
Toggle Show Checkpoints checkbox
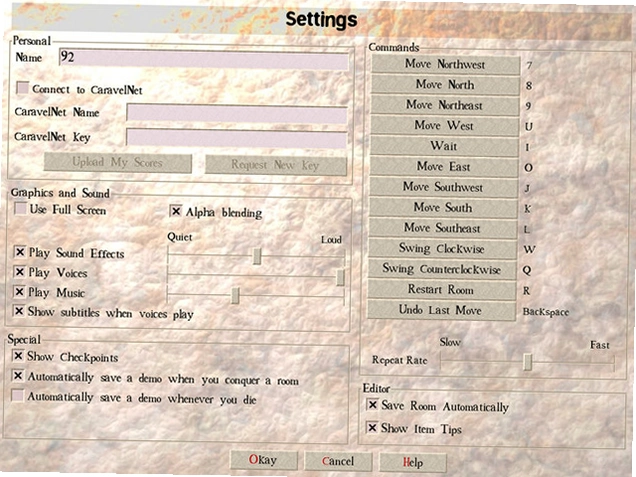pos(18,356)
